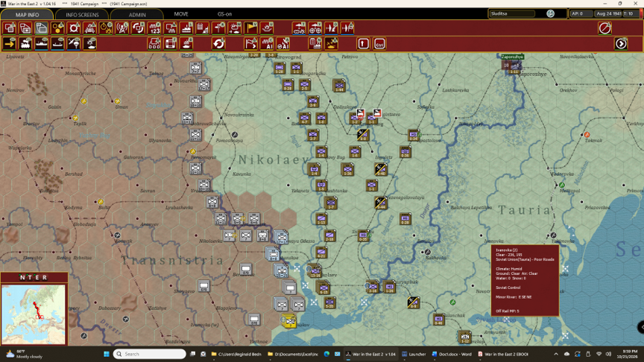Toggle the circular fort levels icon
Image resolution: width=644 pixels, height=362 pixels.
pyautogui.click(x=74, y=28)
